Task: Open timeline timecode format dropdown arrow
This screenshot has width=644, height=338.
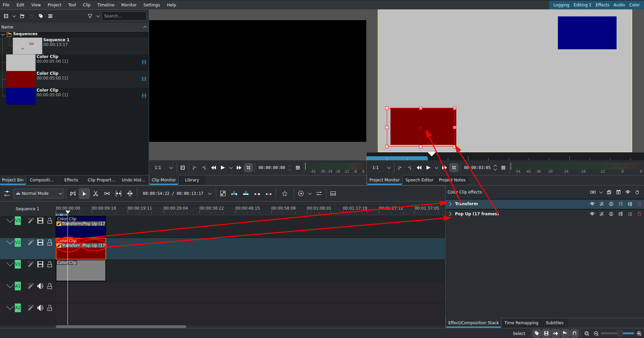Action: pyautogui.click(x=210, y=193)
